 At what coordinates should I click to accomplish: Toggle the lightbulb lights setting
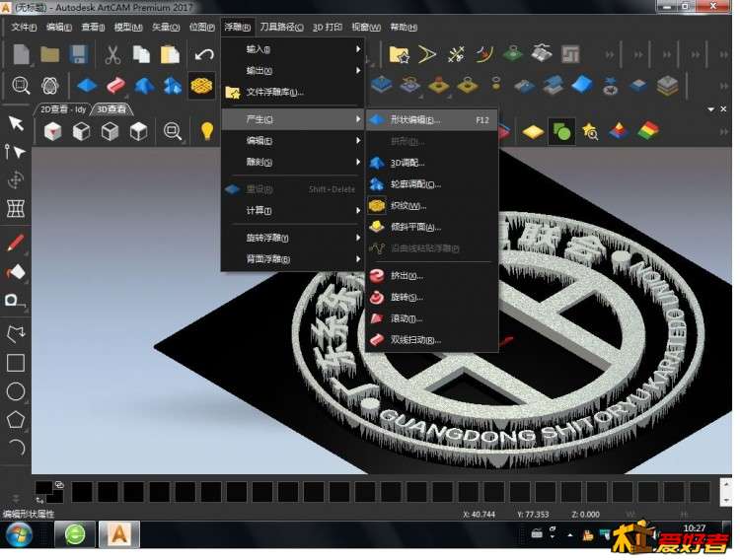(x=207, y=131)
